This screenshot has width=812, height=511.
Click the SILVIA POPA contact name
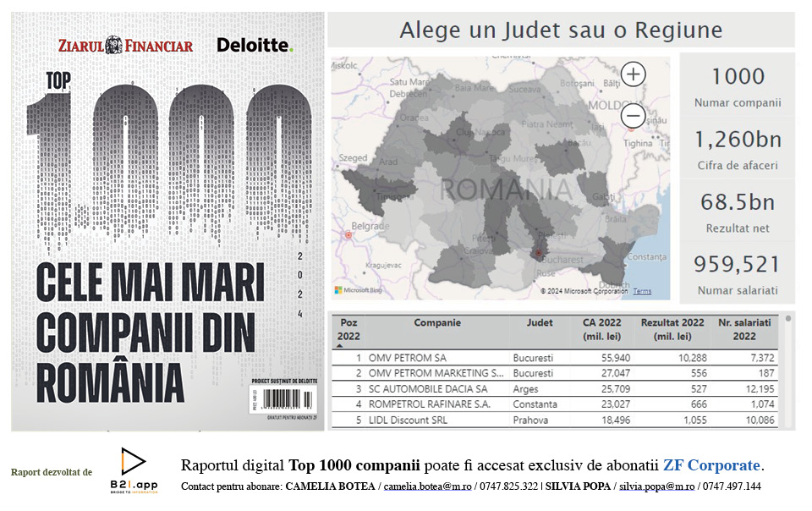pos(578,486)
